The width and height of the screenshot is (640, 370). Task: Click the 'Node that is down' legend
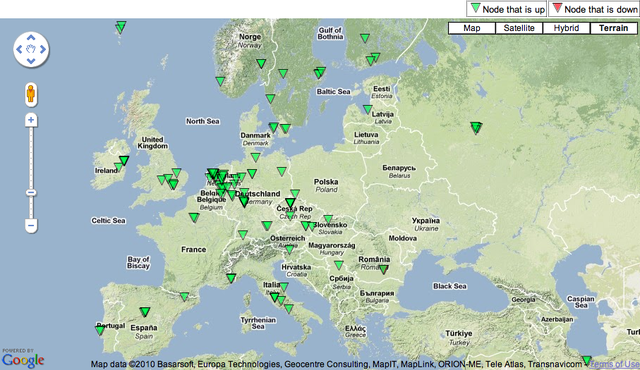pyautogui.click(x=594, y=9)
